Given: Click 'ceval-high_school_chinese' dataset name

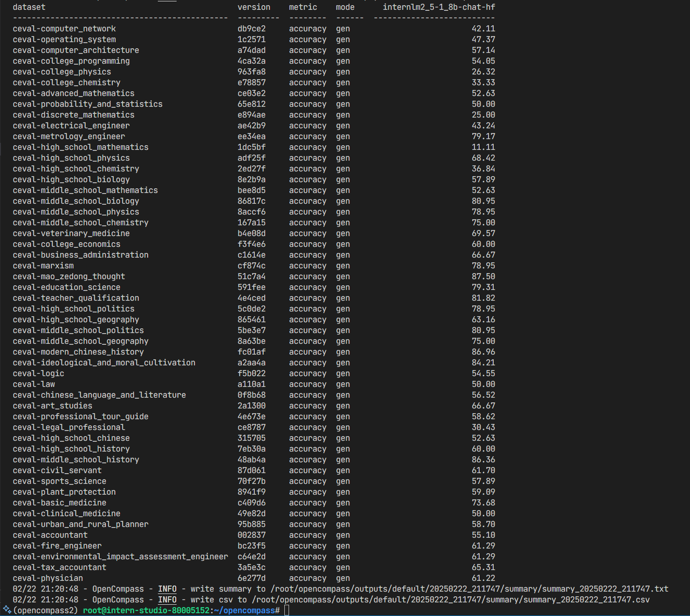Looking at the screenshot, I should pos(71,438).
